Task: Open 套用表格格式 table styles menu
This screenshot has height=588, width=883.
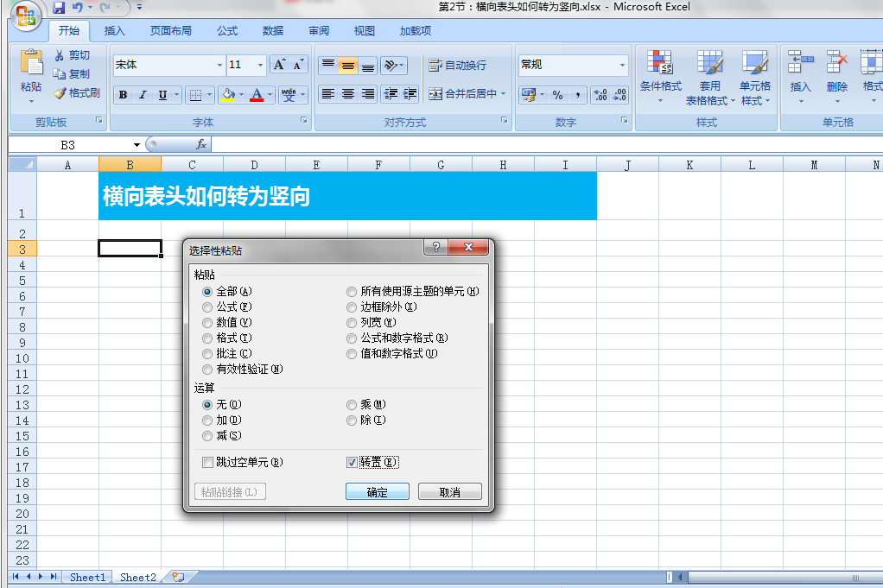Action: pyautogui.click(x=709, y=78)
